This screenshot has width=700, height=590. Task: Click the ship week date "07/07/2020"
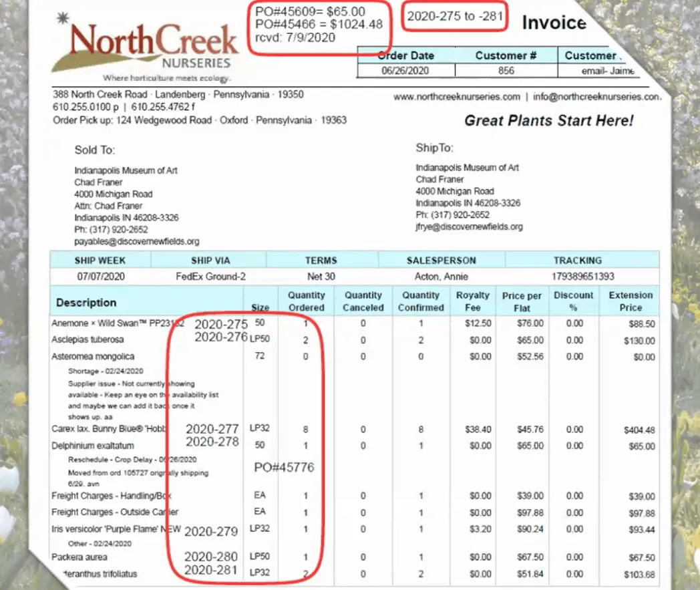101,277
